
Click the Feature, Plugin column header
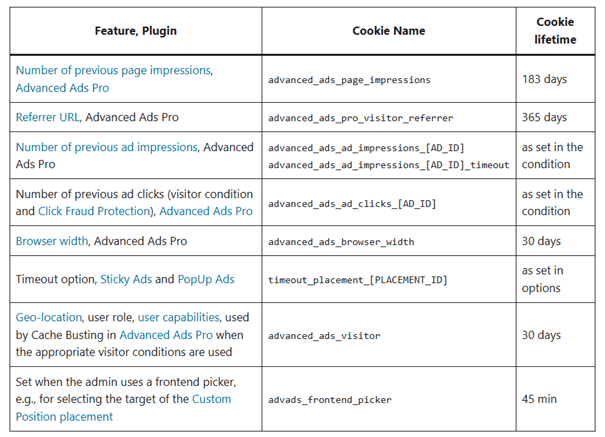(136, 31)
